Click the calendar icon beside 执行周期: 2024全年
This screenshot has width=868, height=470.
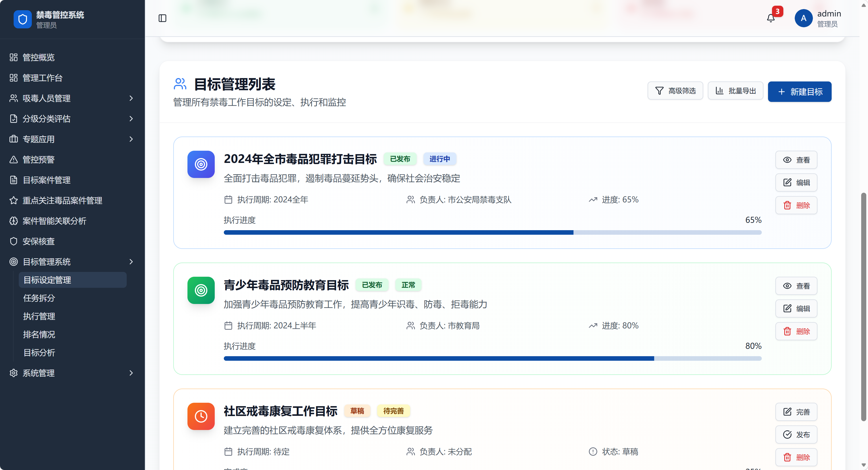tap(228, 200)
